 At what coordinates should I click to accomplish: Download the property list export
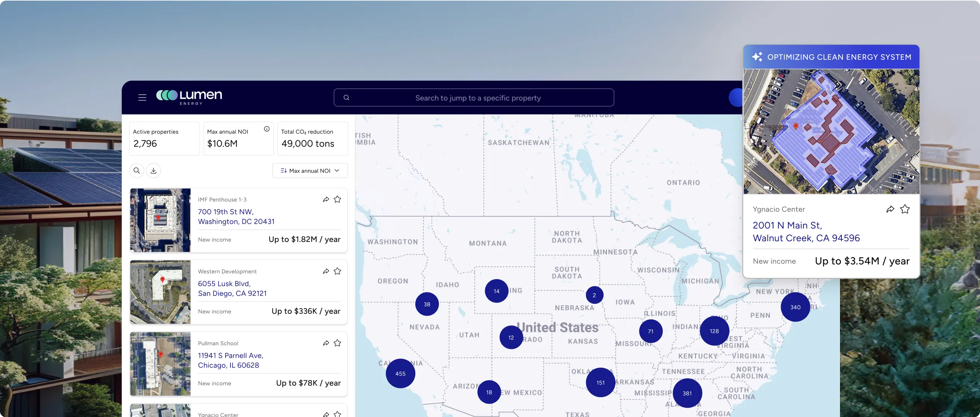coord(154,171)
